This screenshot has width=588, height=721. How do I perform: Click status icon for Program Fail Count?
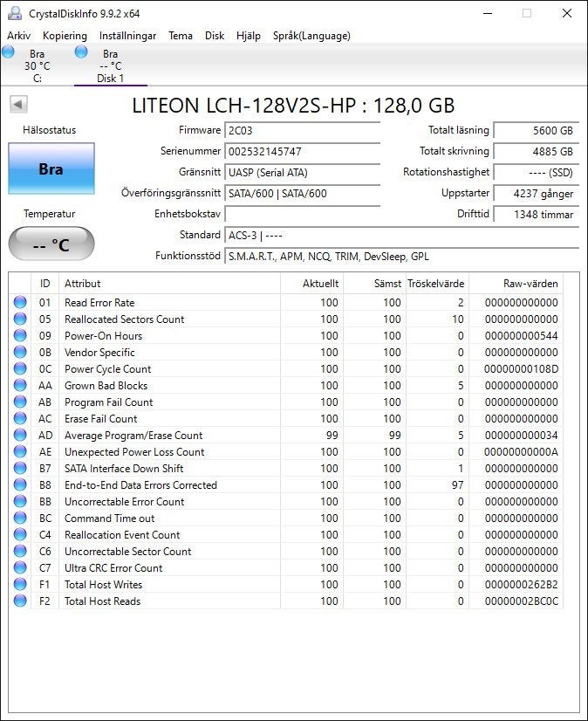point(20,402)
